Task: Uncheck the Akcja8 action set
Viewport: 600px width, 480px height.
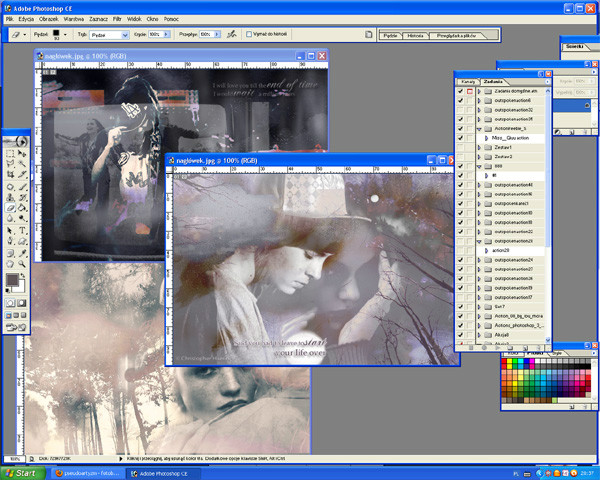Action: (460, 335)
